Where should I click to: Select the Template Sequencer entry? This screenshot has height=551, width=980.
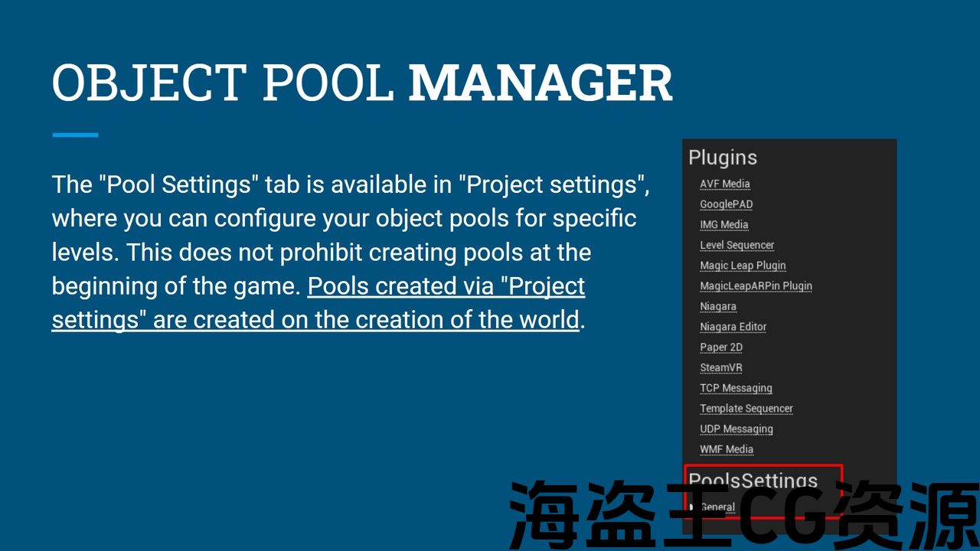point(746,409)
